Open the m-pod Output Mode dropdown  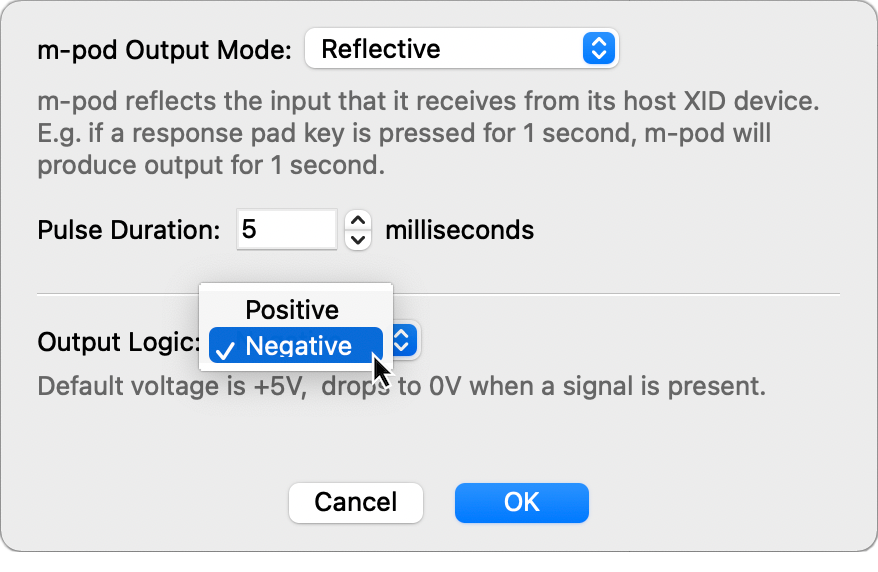[x=460, y=49]
